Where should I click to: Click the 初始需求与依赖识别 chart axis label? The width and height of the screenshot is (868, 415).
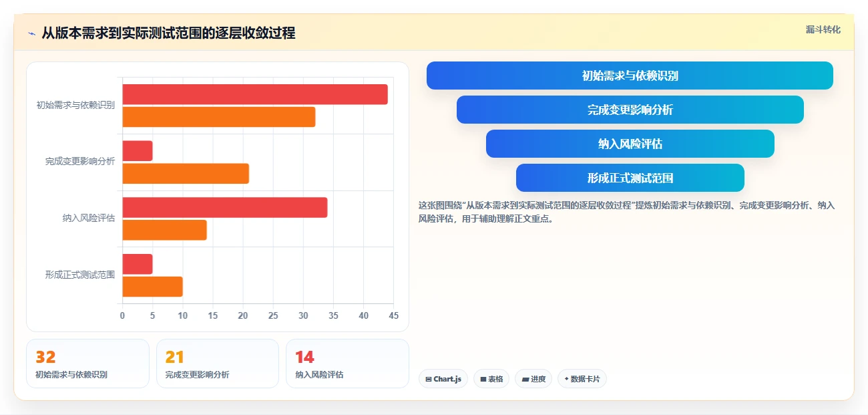click(x=75, y=105)
